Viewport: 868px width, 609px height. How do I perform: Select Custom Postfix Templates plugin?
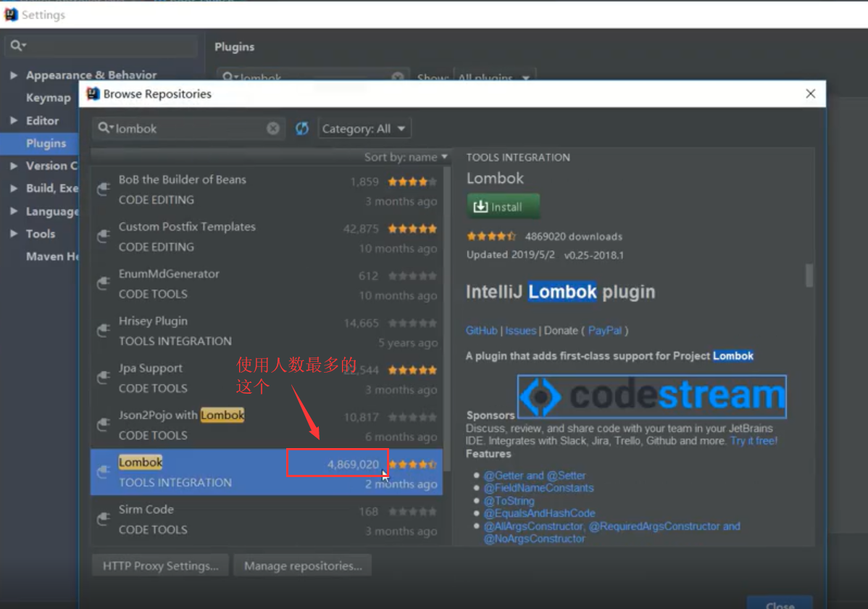pos(267,236)
